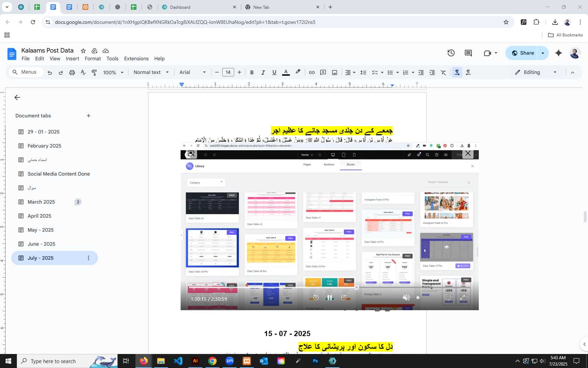Decrease the indent
The image size is (588, 368).
(x=421, y=73)
